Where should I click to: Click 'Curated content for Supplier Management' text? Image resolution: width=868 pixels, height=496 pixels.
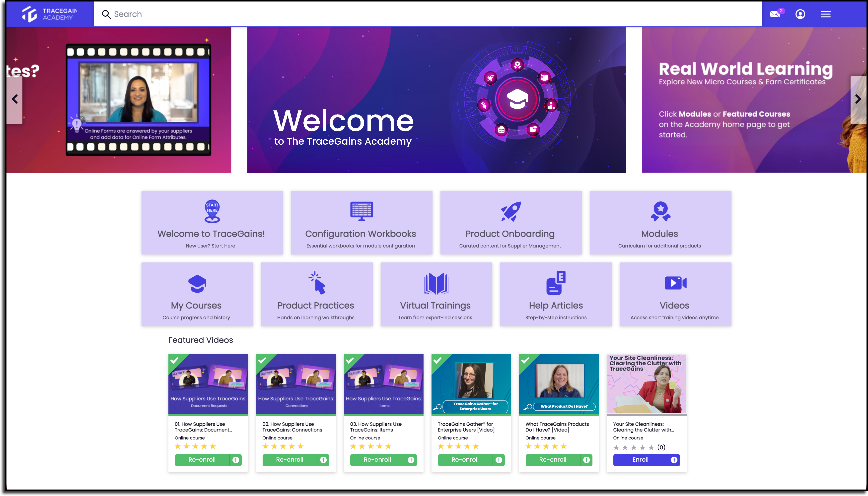(510, 246)
